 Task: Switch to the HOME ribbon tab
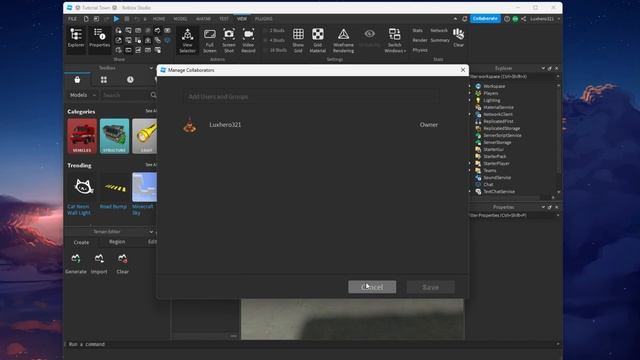click(x=159, y=19)
